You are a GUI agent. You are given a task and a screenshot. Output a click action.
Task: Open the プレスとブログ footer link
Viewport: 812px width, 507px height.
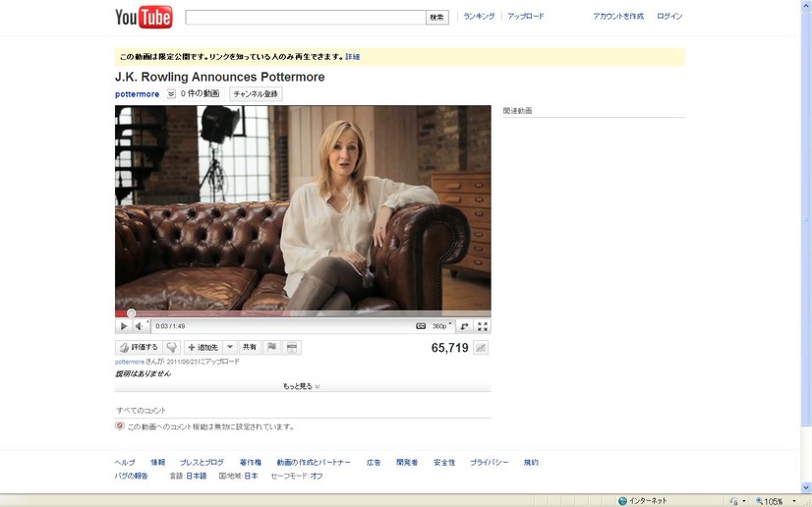[x=202, y=462]
